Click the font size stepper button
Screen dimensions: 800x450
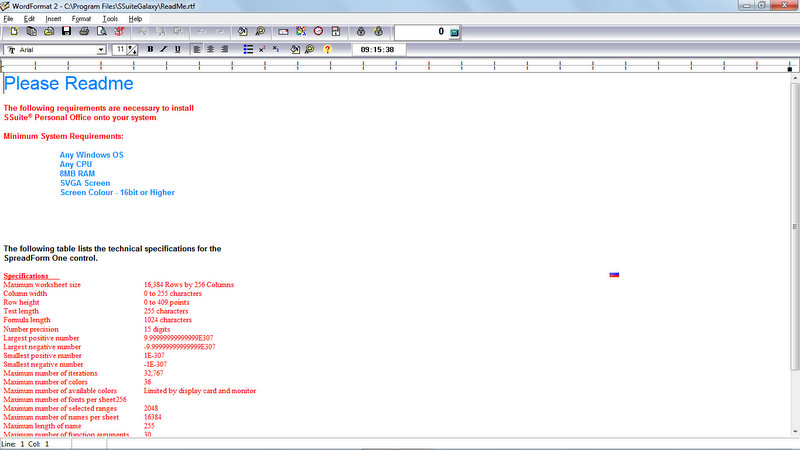coord(133,49)
